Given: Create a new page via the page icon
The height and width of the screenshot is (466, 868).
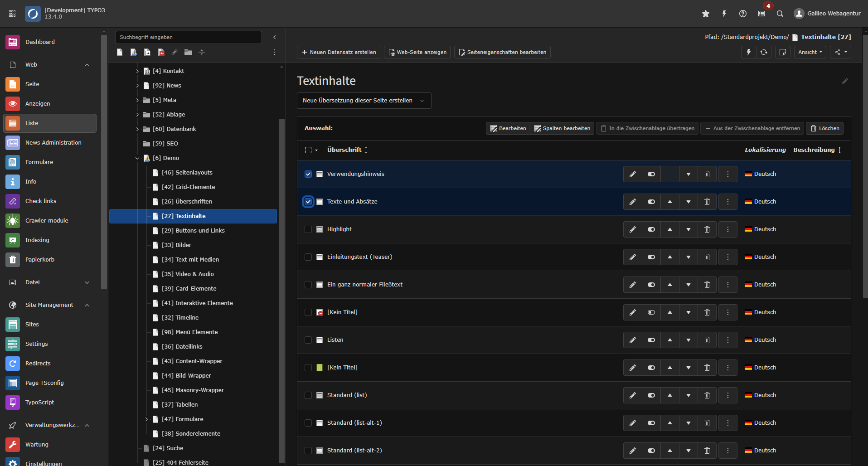Looking at the screenshot, I should click(120, 52).
